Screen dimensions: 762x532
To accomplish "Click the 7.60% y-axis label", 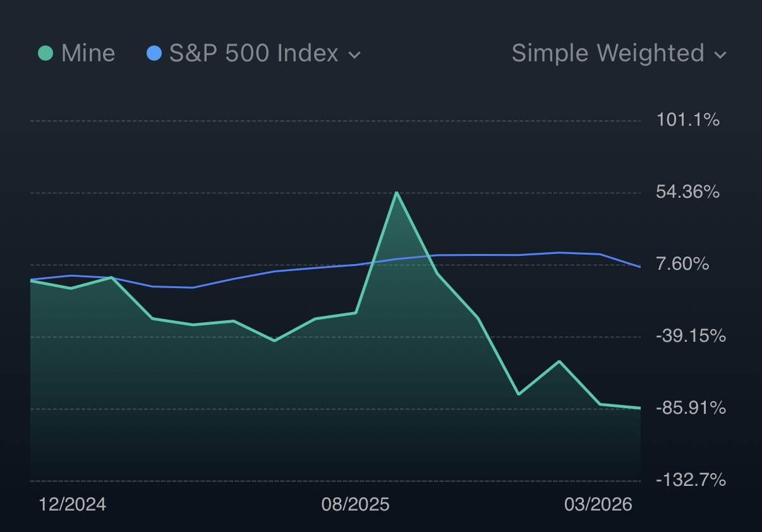I will point(682,264).
